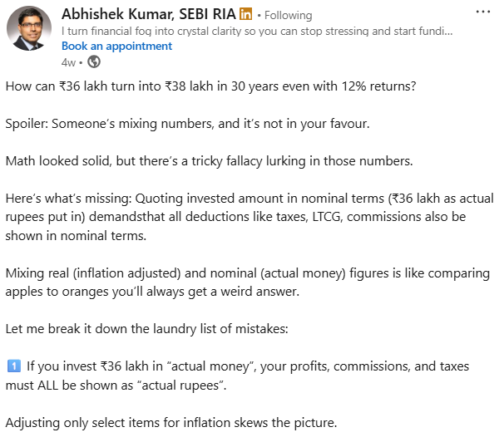
Task: Click the Book an appointment link
Action: tap(116, 46)
